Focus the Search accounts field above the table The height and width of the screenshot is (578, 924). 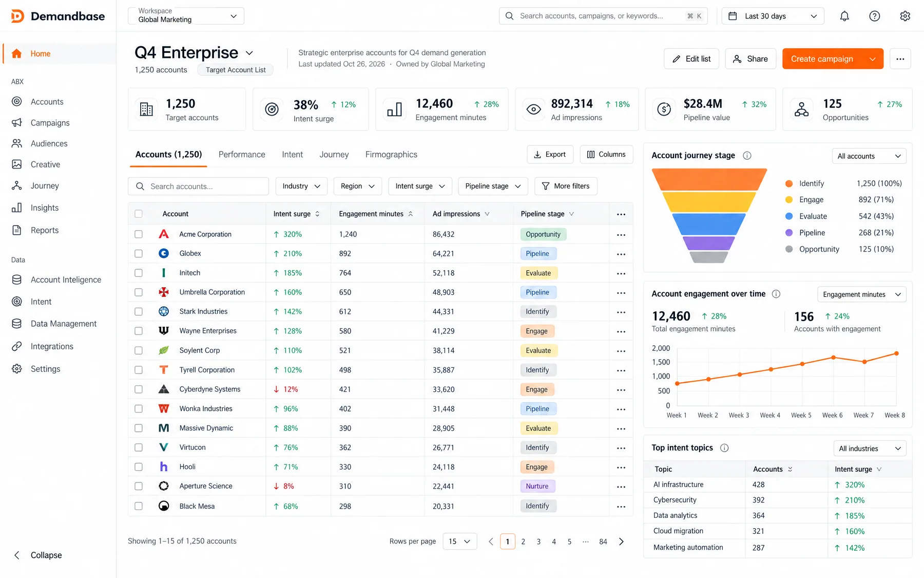(198, 186)
